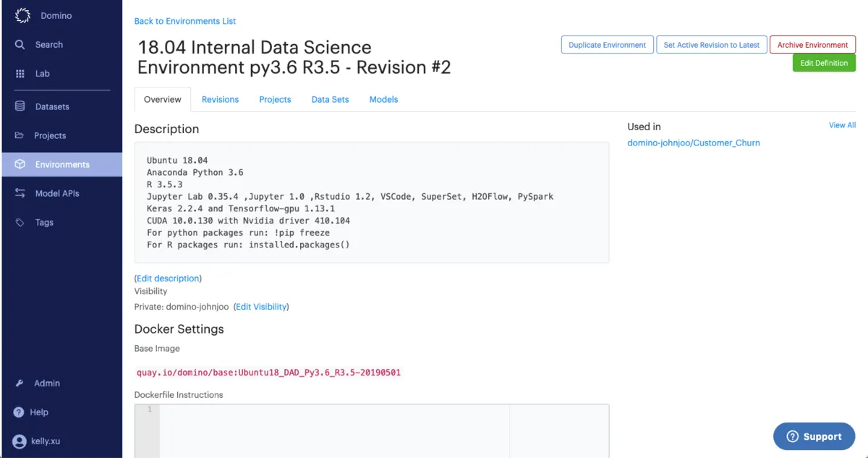868x458 pixels.
Task: Open the domino-johnjoo/Customer_Churn project link
Action: [x=693, y=143]
